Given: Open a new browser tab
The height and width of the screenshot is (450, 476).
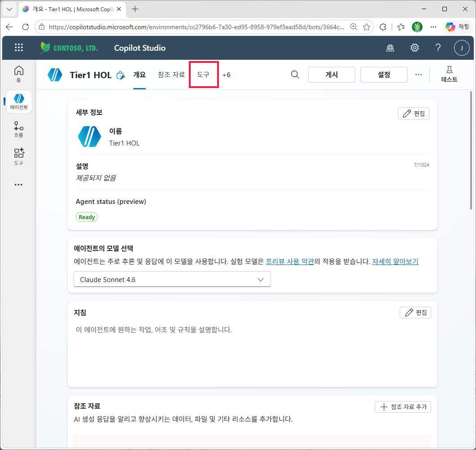Looking at the screenshot, I should point(135,9).
